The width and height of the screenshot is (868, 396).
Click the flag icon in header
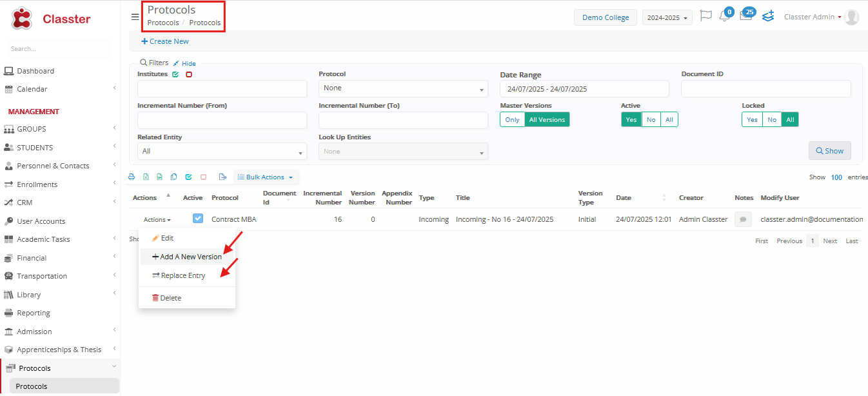pyautogui.click(x=705, y=17)
